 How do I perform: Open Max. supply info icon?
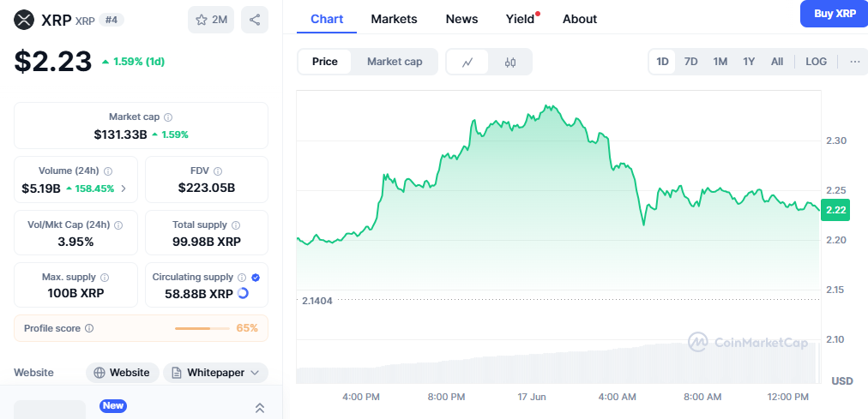[105, 278]
